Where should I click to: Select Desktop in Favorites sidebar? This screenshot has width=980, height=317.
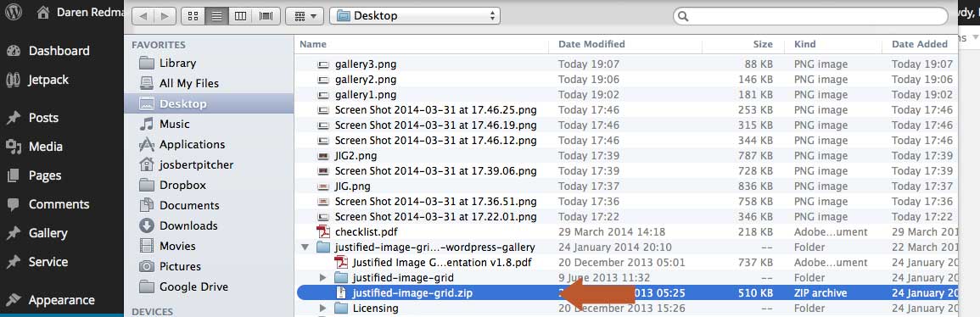pyautogui.click(x=209, y=103)
